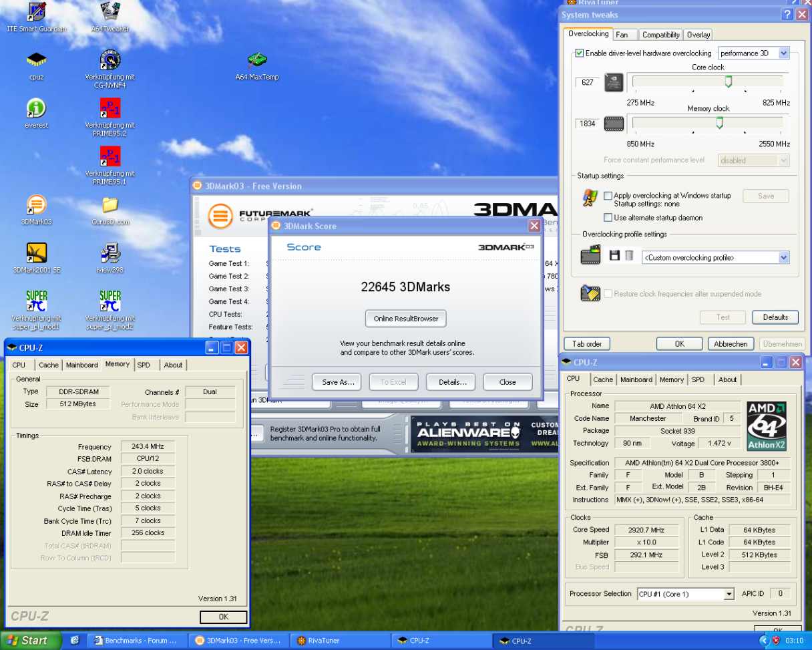Screen dimensions: 812x650
Task: Click the overclocking profile clapperboard icon
Action: pyautogui.click(x=591, y=255)
